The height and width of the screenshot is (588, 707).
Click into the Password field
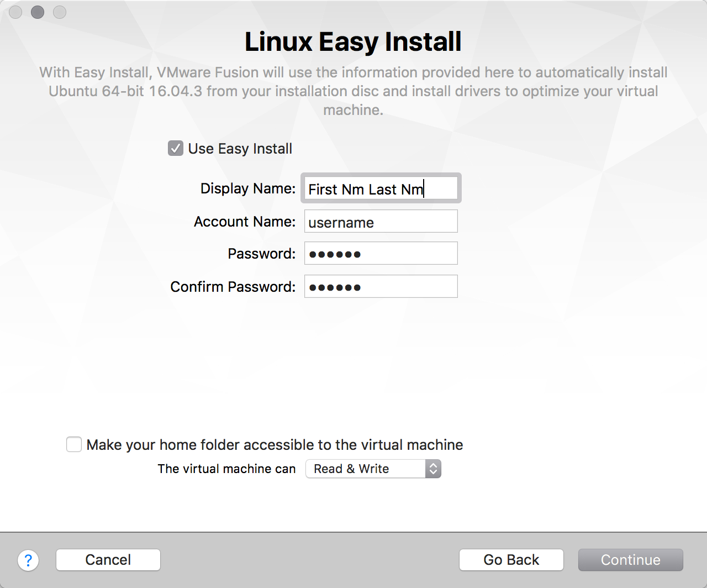[381, 253]
